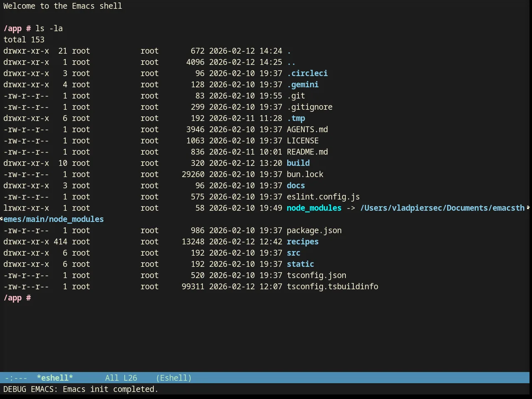Click the 13248 size of recipes
The width and height of the screenshot is (532, 399).
coord(193,241)
